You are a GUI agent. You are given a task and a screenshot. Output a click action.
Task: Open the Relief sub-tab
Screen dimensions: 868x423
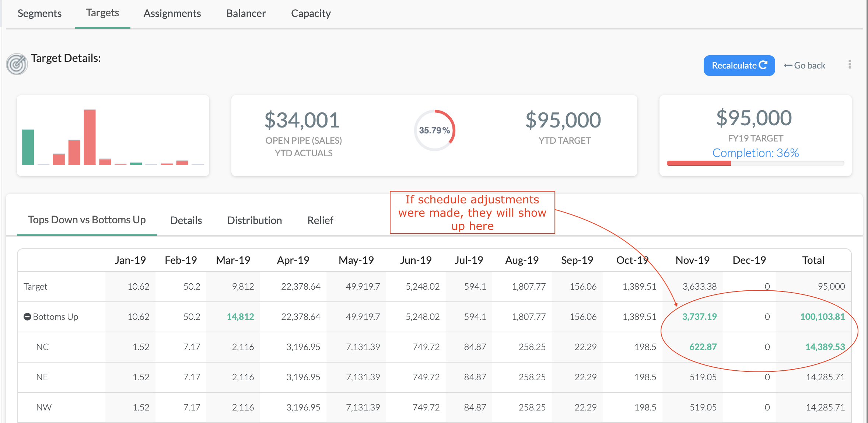coord(320,220)
